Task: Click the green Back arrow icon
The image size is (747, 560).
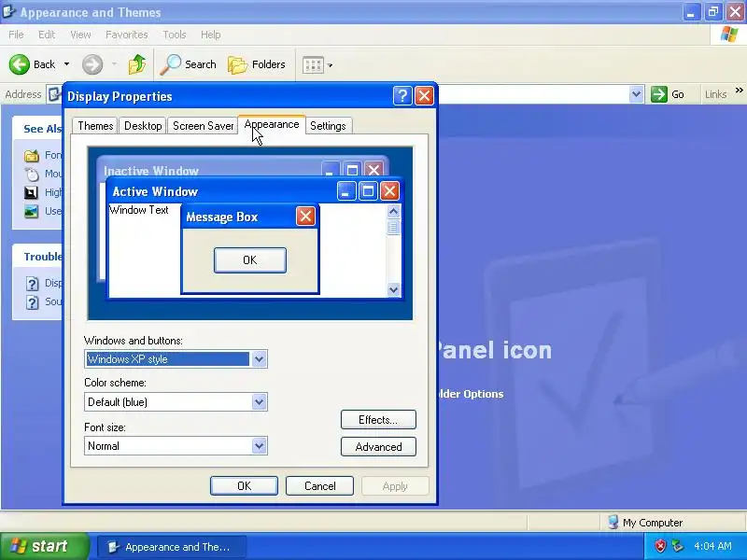Action: coord(20,64)
